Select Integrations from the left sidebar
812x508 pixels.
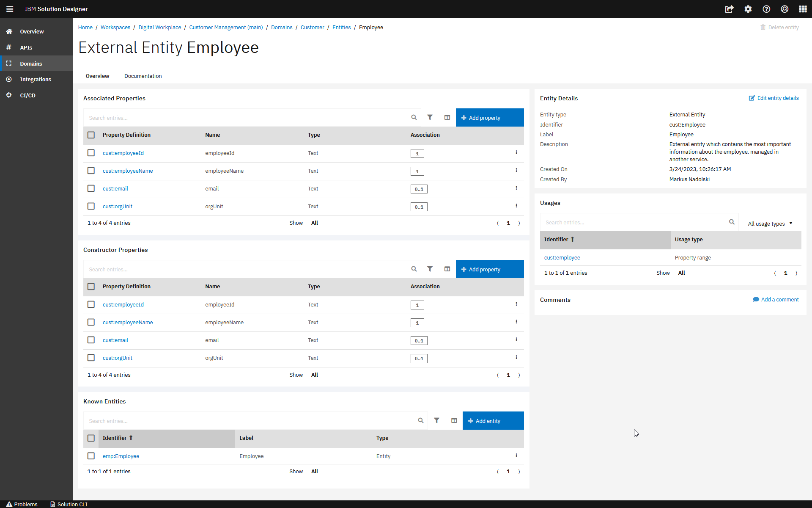[x=36, y=79]
